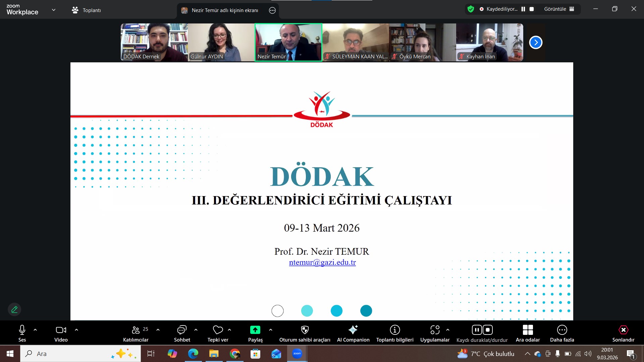
Task: Open Görüntüle view menu
Action: point(559,9)
